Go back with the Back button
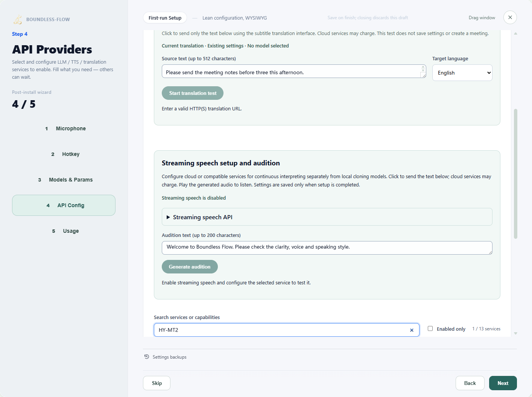This screenshot has width=532, height=397. coord(470,383)
